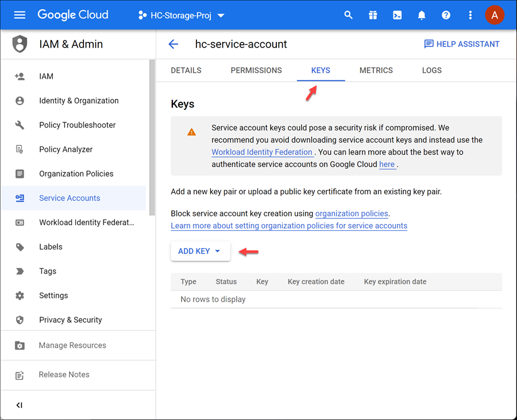Click the Organization Policies list icon
Screen dimensions: 517x420
(x=20, y=174)
